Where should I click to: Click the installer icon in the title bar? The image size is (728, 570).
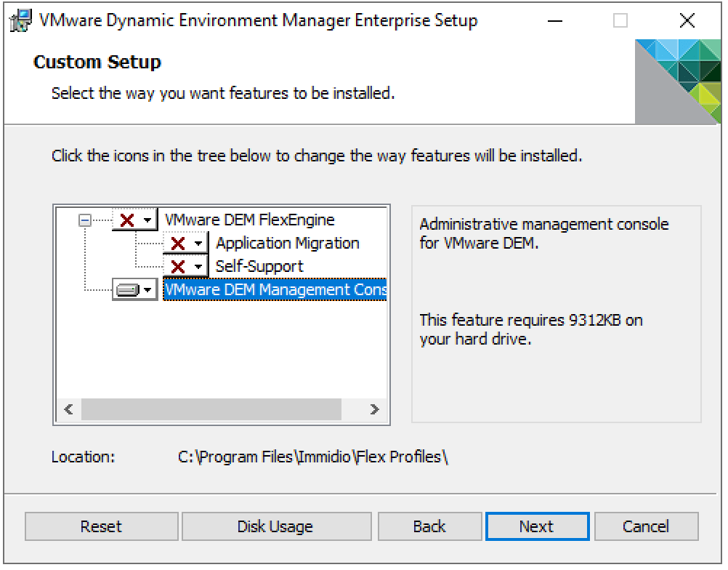coord(20,20)
